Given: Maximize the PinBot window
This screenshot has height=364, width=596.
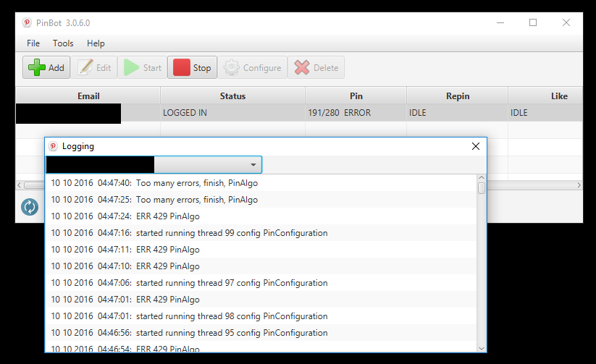Looking at the screenshot, I should tap(533, 23).
